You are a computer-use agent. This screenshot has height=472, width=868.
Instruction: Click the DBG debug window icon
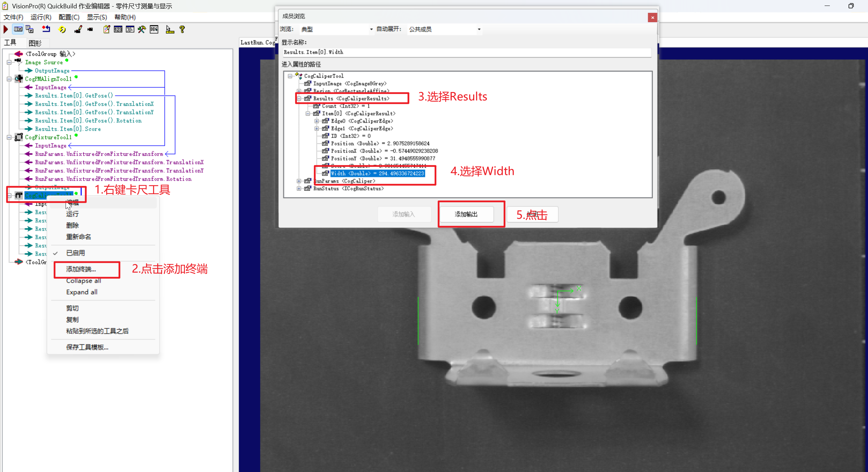(154, 29)
